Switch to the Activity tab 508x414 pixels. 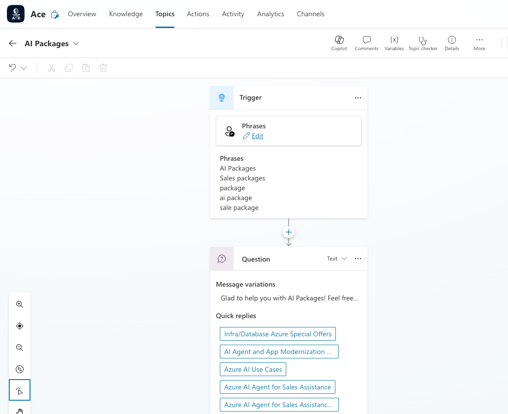[233, 14]
